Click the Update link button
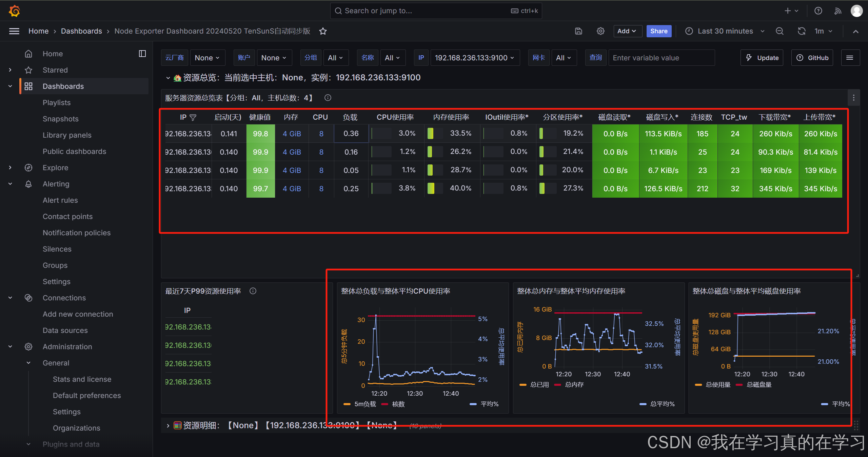This screenshot has height=457, width=868. click(x=762, y=58)
